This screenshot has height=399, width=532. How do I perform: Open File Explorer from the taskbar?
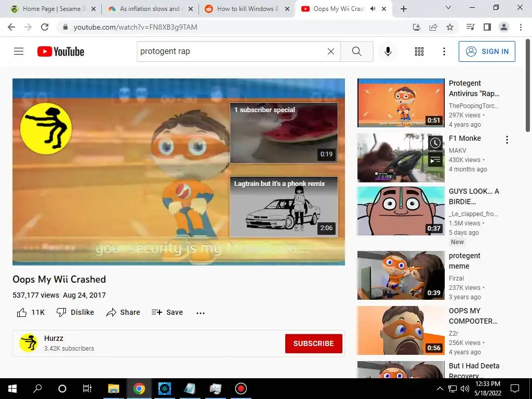[x=114, y=389]
